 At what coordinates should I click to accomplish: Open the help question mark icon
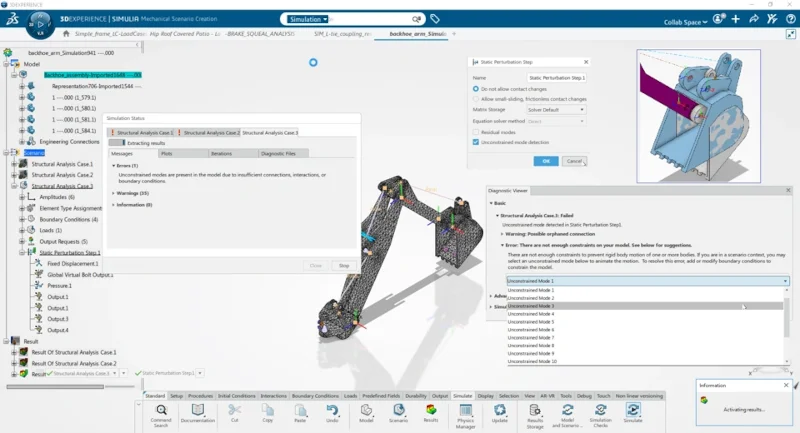click(791, 19)
